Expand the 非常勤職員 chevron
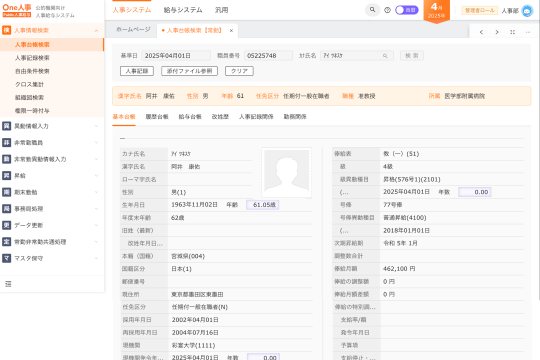This screenshot has height=360, width=540. pyautogui.click(x=96, y=143)
